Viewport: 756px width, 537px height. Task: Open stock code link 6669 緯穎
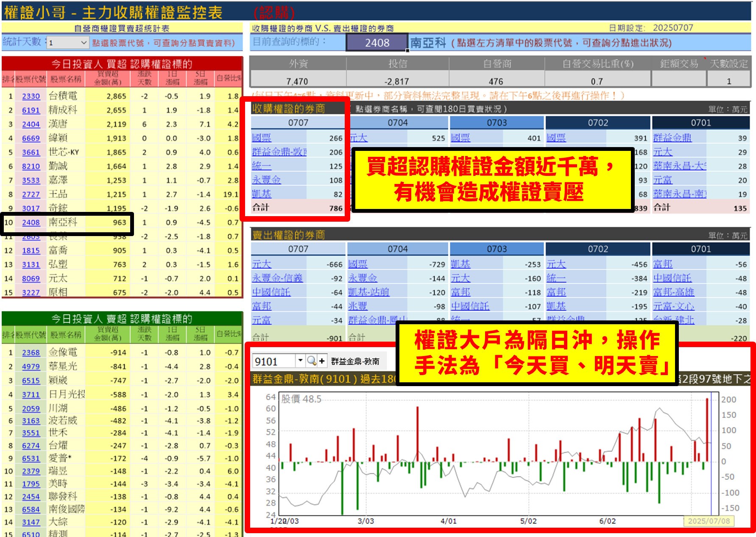pos(31,138)
